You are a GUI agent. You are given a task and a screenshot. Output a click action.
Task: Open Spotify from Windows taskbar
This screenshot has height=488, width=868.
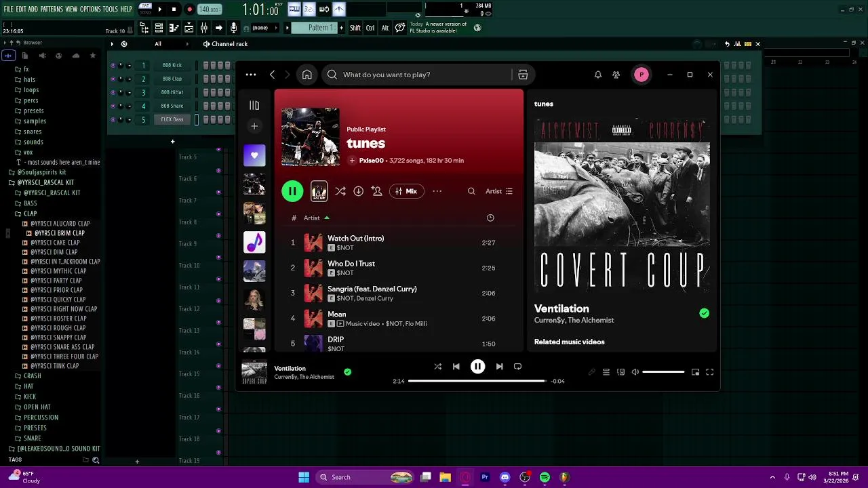545,477
